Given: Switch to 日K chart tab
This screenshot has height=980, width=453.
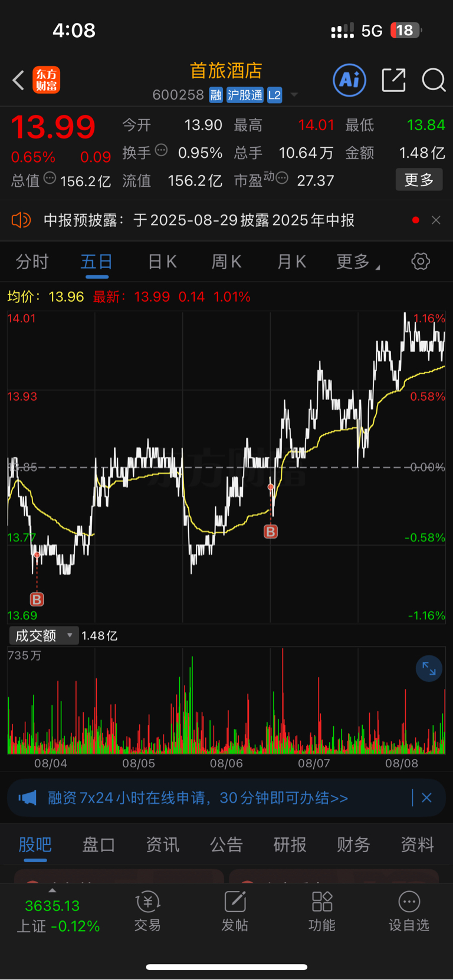Looking at the screenshot, I should 162,262.
